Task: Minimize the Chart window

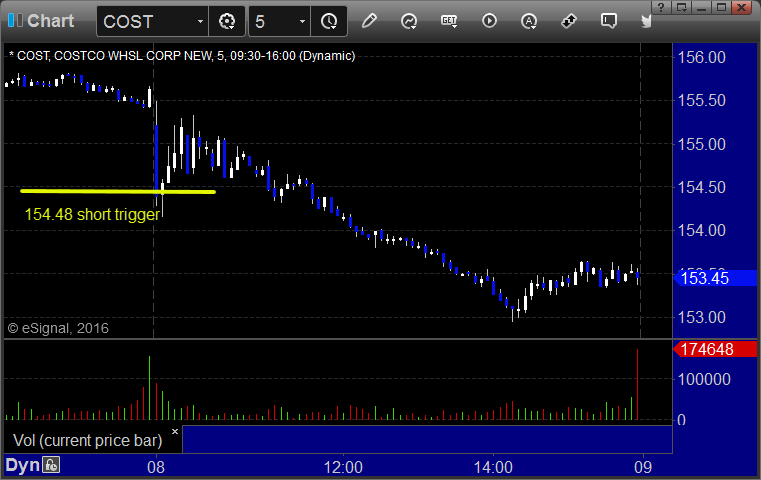Action: tap(701, 7)
